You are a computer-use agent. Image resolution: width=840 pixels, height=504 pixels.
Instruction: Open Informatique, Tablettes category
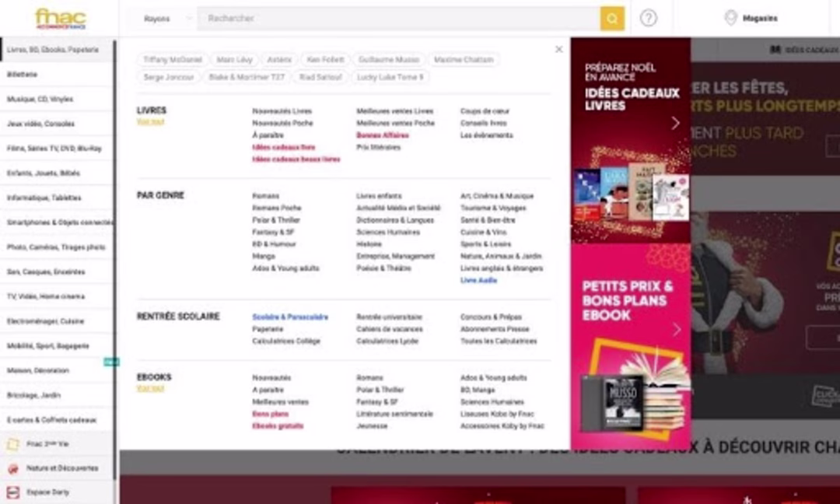click(x=56, y=198)
